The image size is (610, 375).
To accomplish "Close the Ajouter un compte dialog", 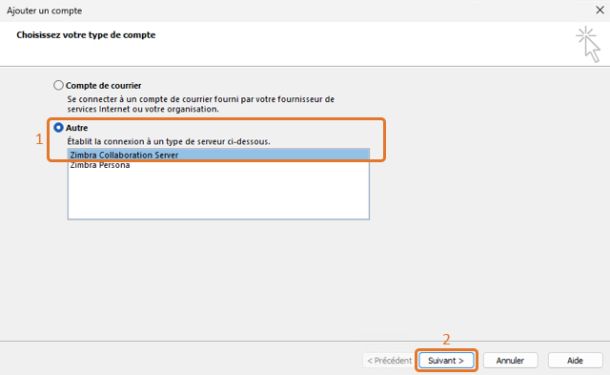I will click(599, 10).
